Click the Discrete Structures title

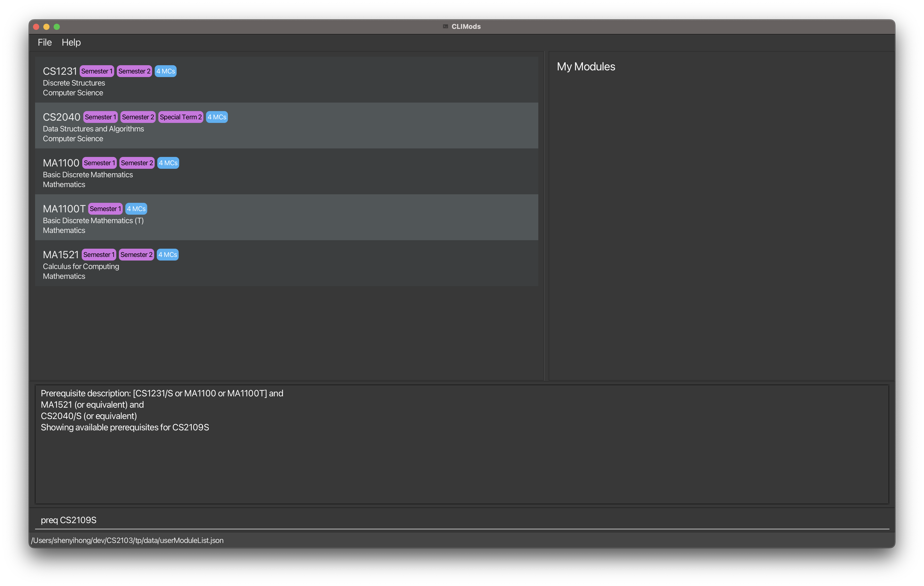click(x=74, y=83)
